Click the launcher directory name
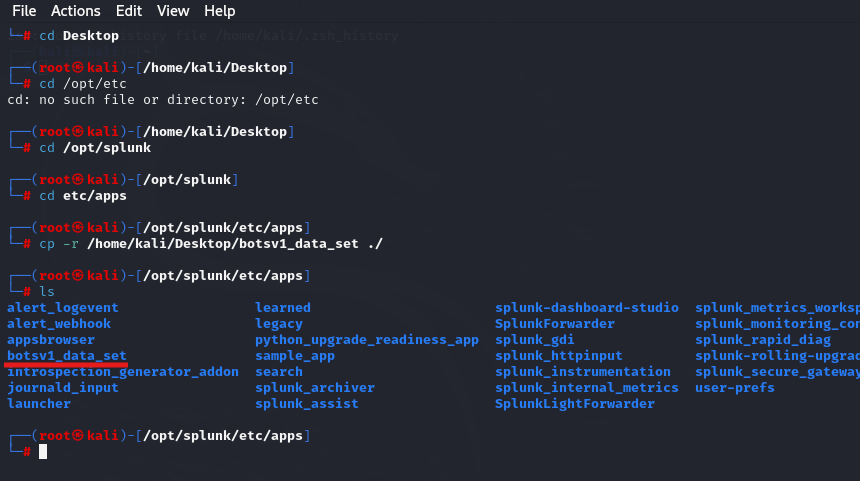The height and width of the screenshot is (481, 860). click(x=39, y=404)
